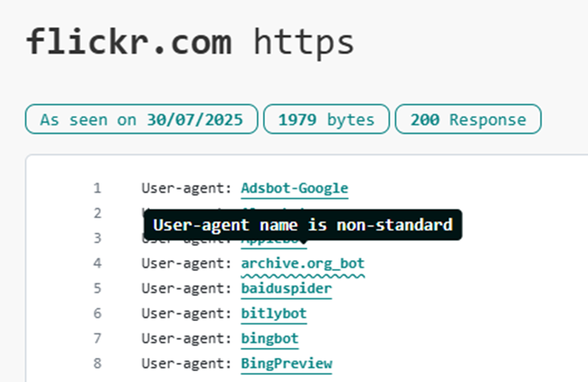
Task: Click the BingPreview user-agent link
Action: click(x=286, y=363)
